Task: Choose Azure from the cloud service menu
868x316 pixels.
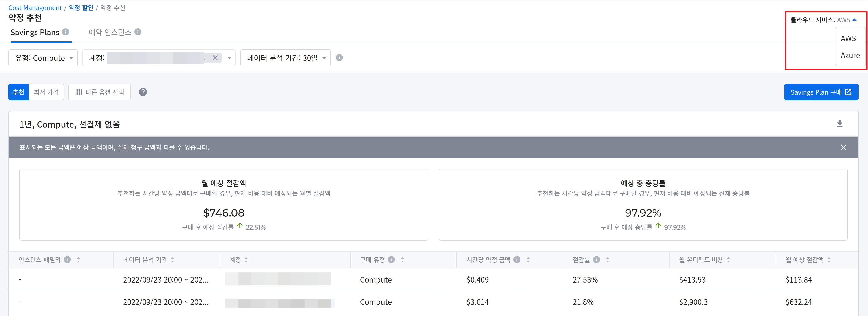Action: point(850,55)
